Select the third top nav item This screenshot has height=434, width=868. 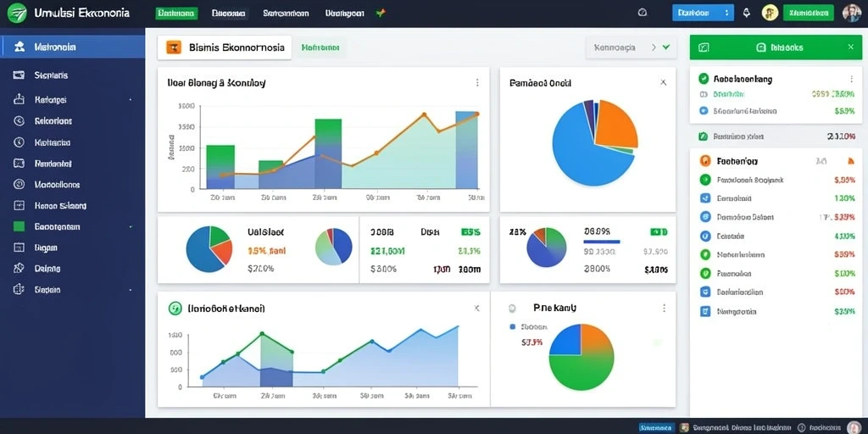286,14
